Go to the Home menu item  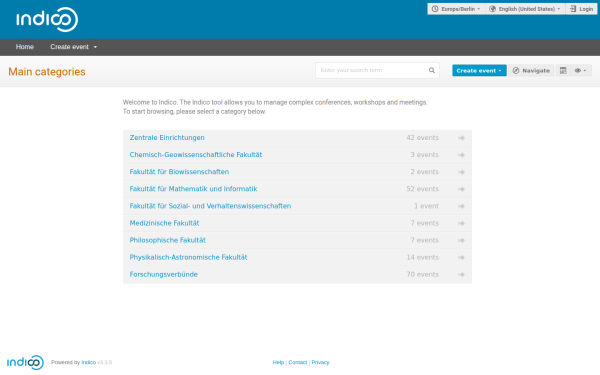coord(25,47)
